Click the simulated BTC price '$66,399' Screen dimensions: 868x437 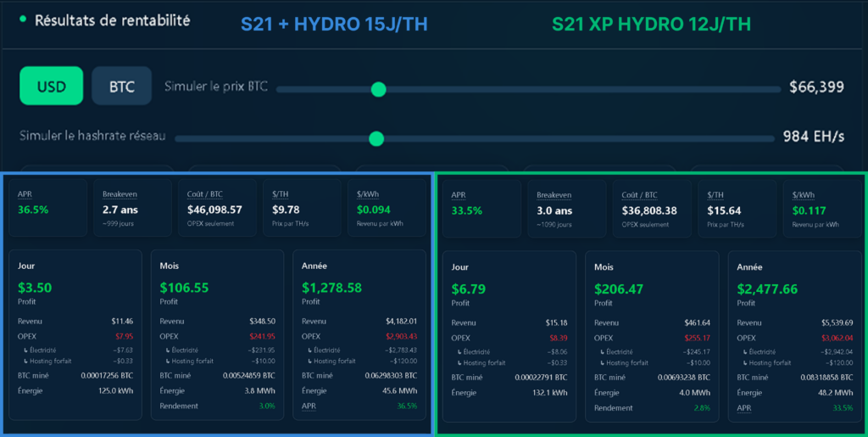(816, 87)
